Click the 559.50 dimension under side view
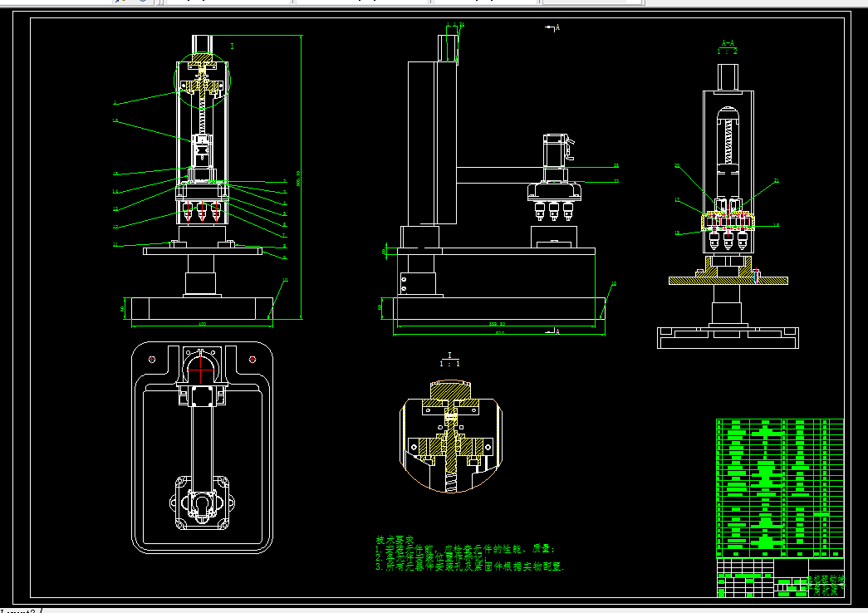Viewport: 868px width, 613px height. coord(497,324)
